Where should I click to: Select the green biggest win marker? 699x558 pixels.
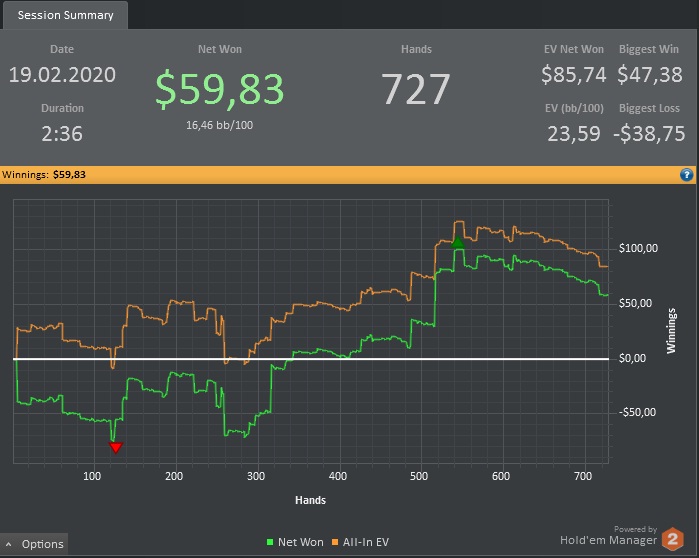[x=458, y=242]
